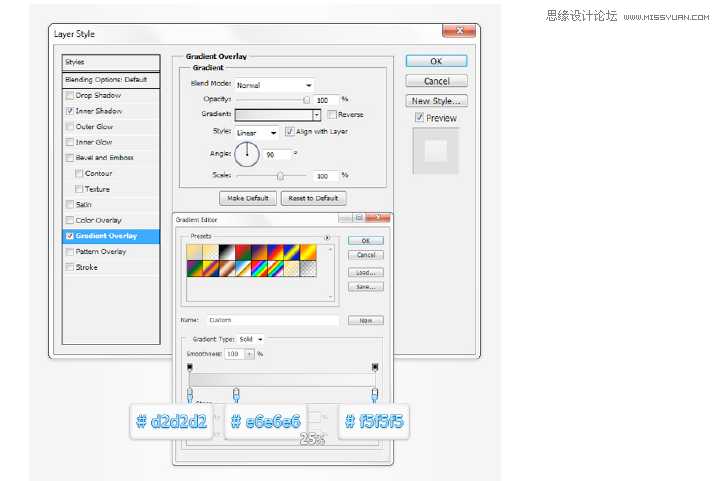
Task: Select Blending Options: Default in the list
Action: click(106, 79)
